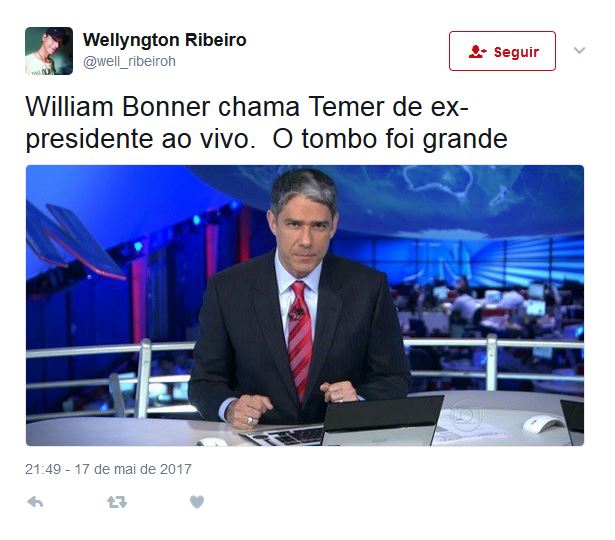Click the tweet text about William Bonner
This screenshot has height=540, width=615.
click(x=267, y=122)
